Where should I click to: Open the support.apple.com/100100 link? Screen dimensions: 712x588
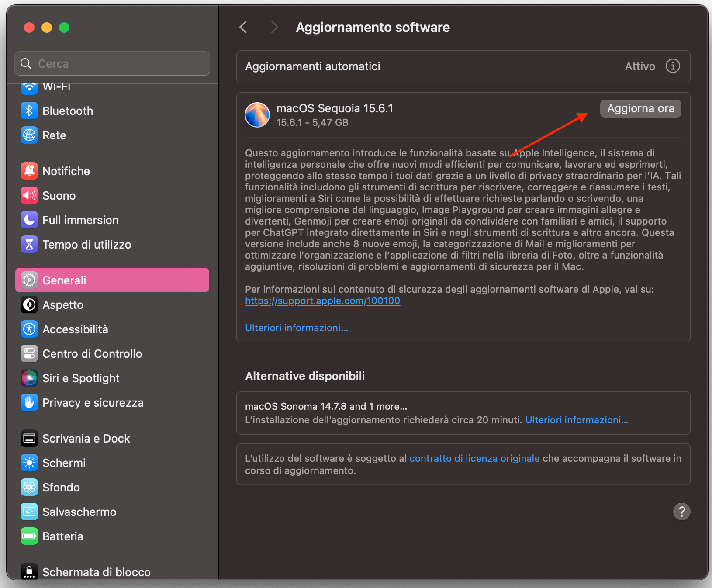(322, 301)
